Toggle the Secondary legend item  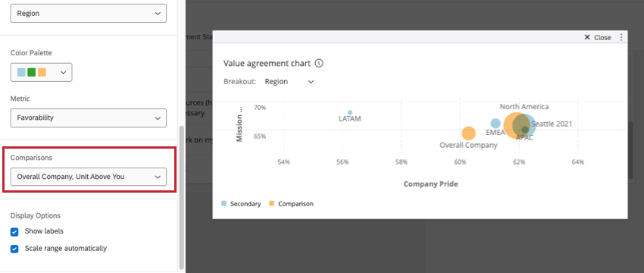[241, 203]
